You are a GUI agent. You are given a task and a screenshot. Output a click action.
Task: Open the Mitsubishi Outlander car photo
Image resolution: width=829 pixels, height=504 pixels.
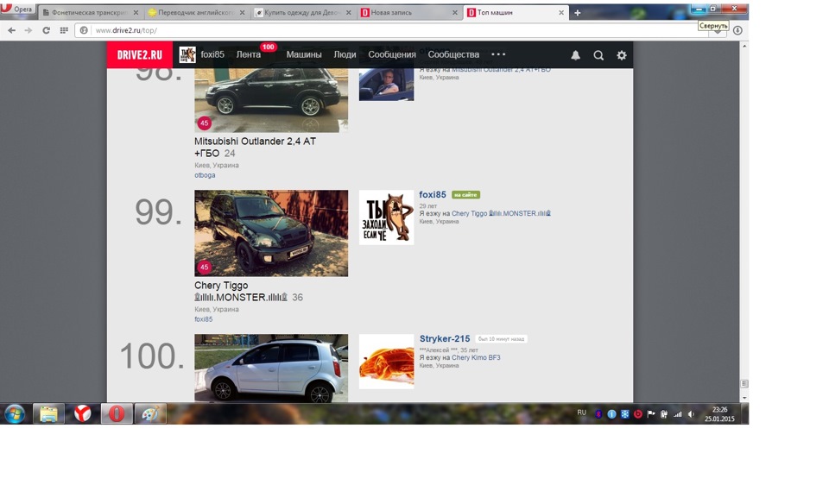271,100
